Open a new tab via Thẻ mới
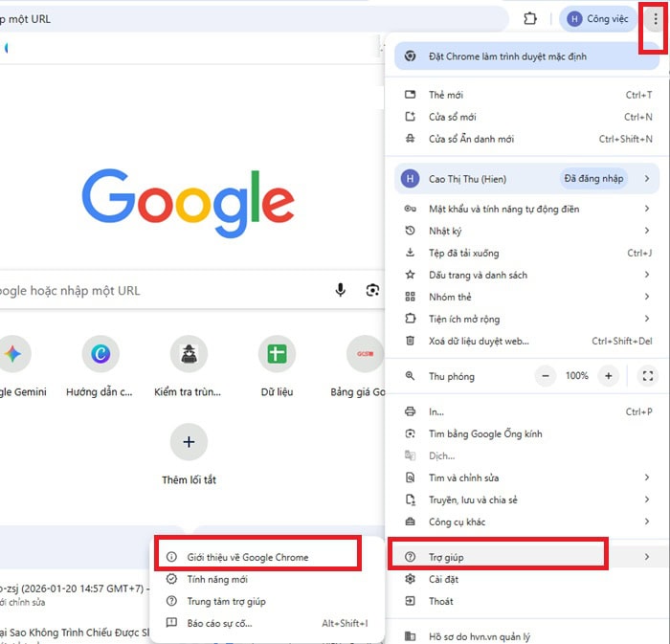Screen dimensions: 670x644 point(527,95)
